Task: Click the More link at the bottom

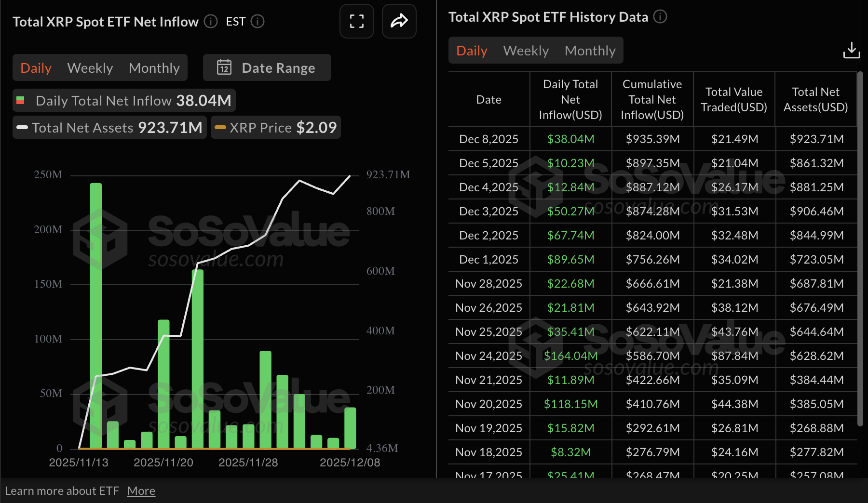Action: 141,490
